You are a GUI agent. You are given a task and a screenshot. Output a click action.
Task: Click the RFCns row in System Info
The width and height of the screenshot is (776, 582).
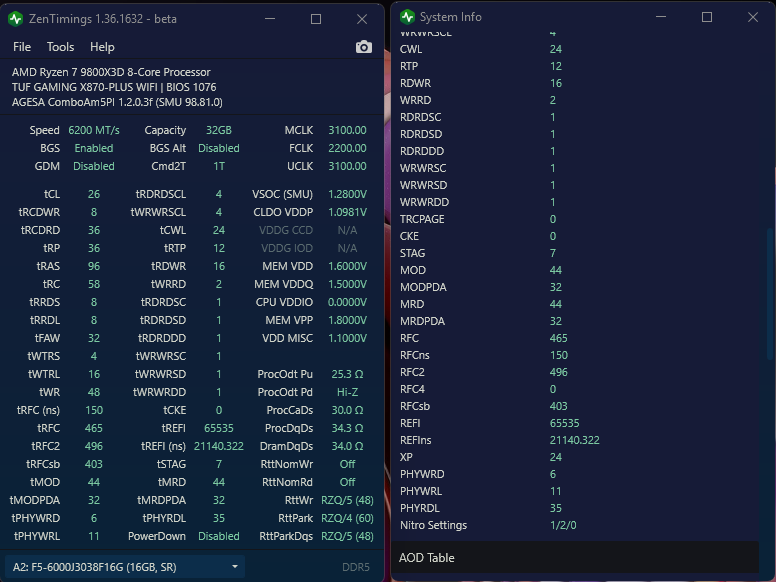(575, 355)
